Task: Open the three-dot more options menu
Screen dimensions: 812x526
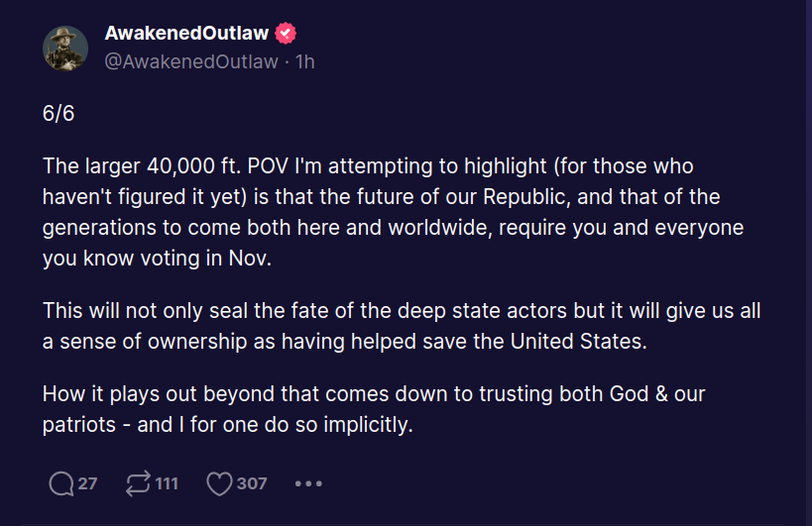Action: tap(309, 484)
